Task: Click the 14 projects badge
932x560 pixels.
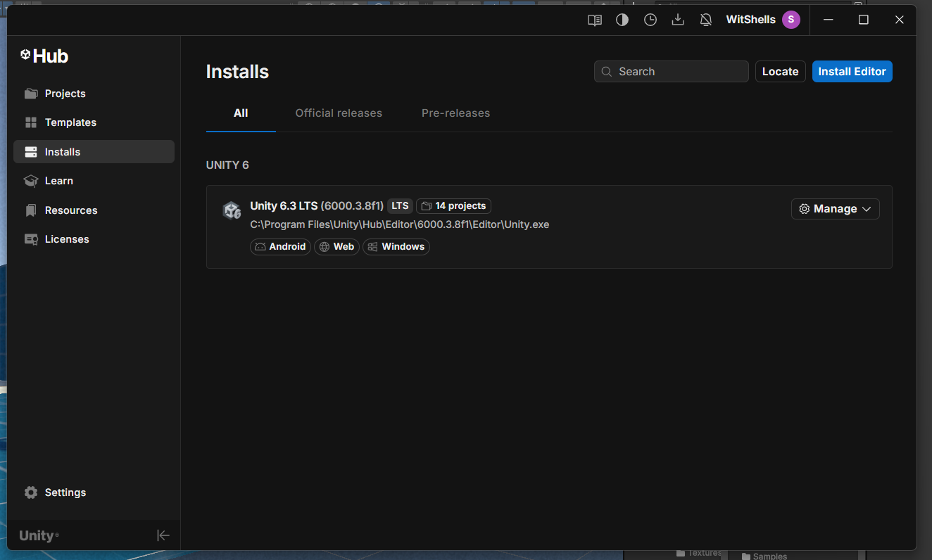Action: (453, 206)
